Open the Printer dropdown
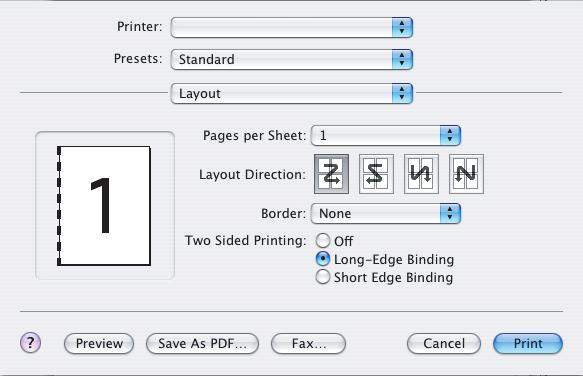This screenshot has height=376, width=583. coord(292,27)
